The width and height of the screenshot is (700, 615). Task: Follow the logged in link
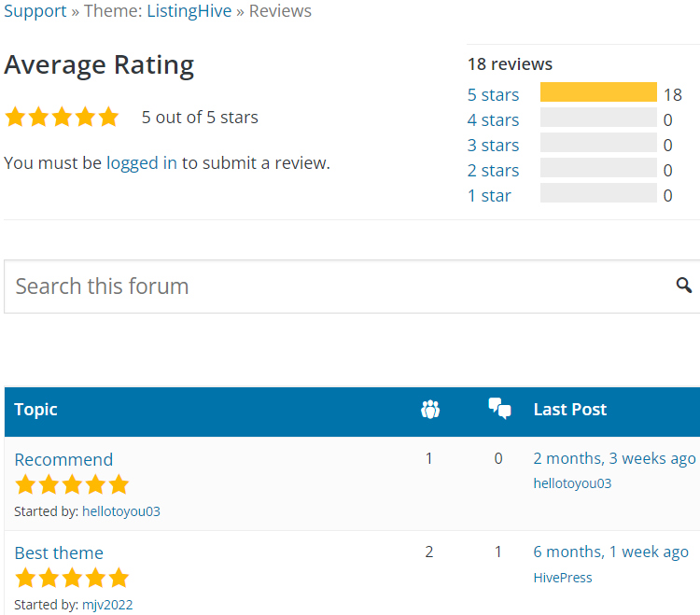pyautogui.click(x=142, y=163)
